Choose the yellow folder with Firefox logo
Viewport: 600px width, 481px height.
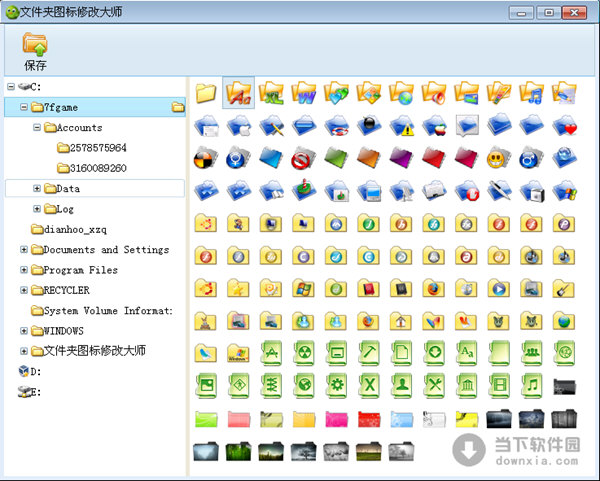[x=434, y=288]
